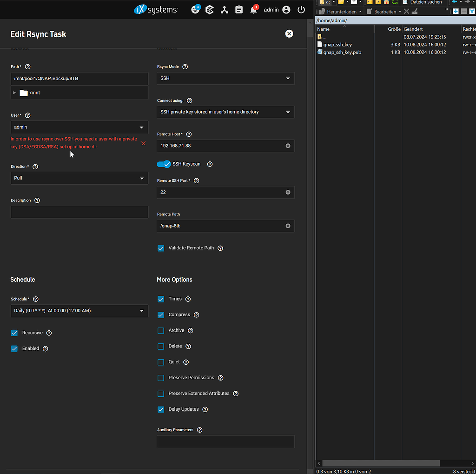Refresh the file list with the green icon
The image size is (476, 474).
[394, 2]
